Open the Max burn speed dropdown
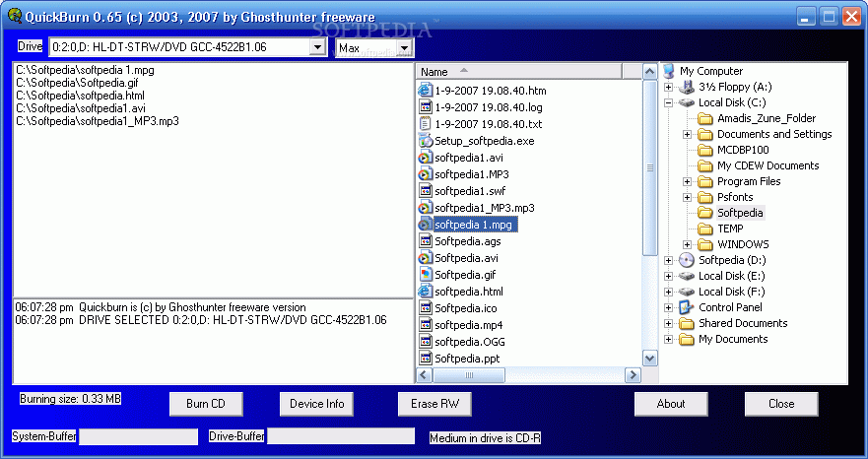 click(x=405, y=48)
